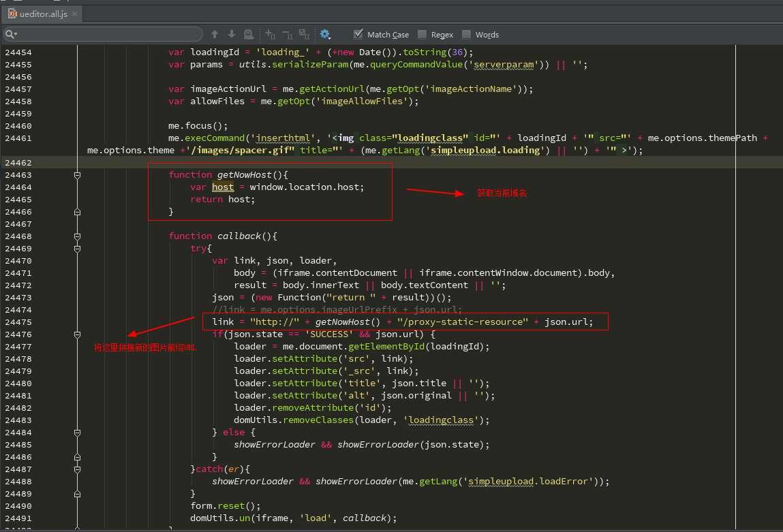Click 'serializeParam' in the params line
This screenshot has height=532, width=783.
[311, 65]
